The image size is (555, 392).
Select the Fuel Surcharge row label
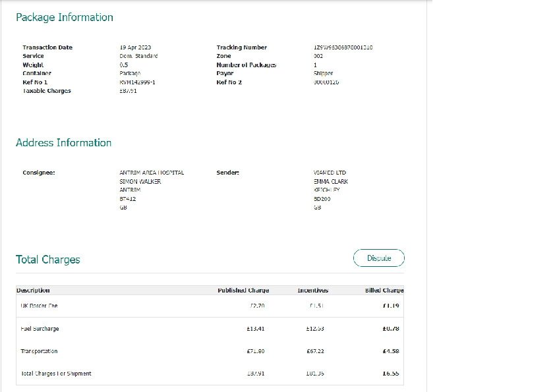pyautogui.click(x=40, y=329)
